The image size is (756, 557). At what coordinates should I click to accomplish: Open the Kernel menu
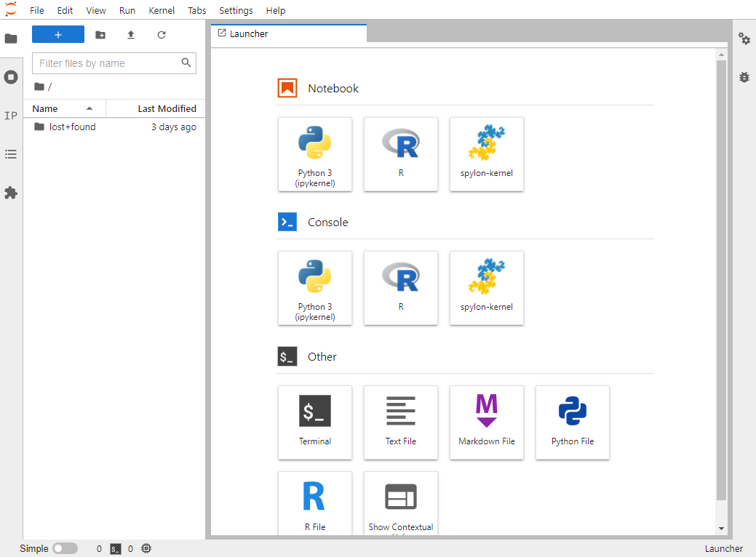tap(162, 11)
